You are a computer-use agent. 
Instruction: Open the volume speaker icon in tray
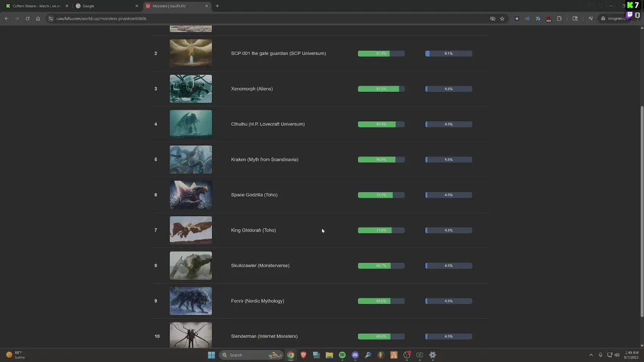[617, 355]
